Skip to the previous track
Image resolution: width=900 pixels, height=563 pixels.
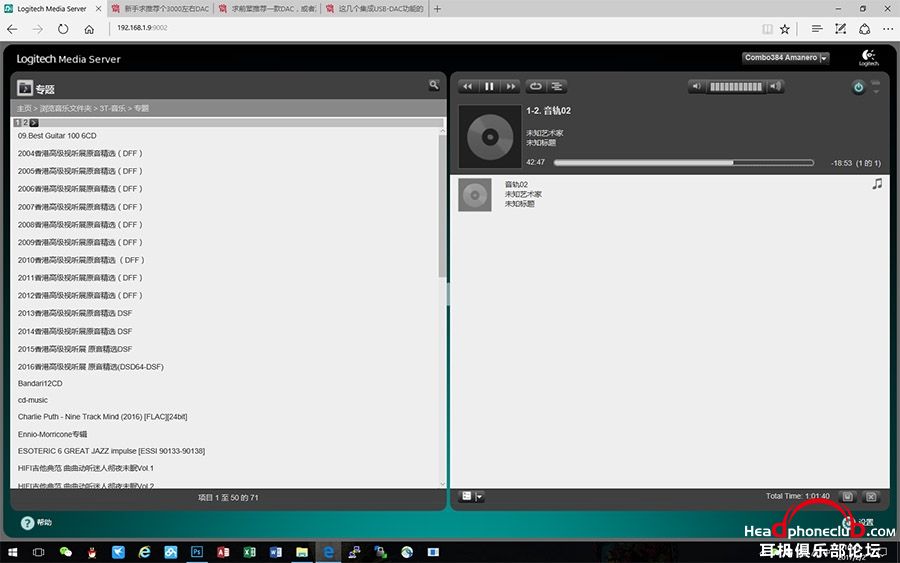[467, 87]
